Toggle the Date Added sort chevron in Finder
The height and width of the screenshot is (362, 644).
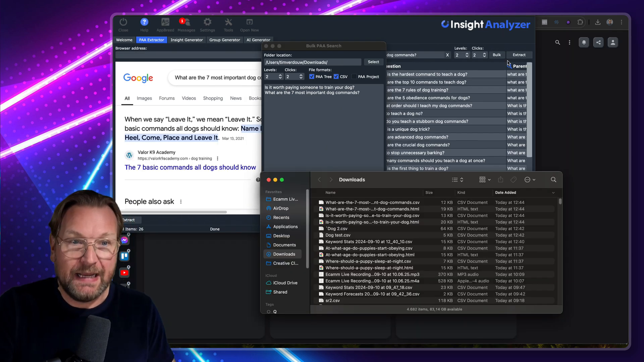[553, 193]
